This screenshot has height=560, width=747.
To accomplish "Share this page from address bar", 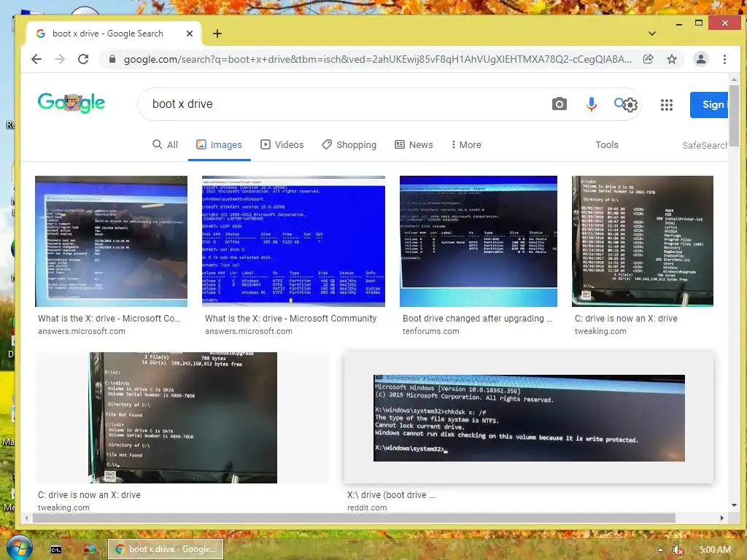I will (648, 59).
